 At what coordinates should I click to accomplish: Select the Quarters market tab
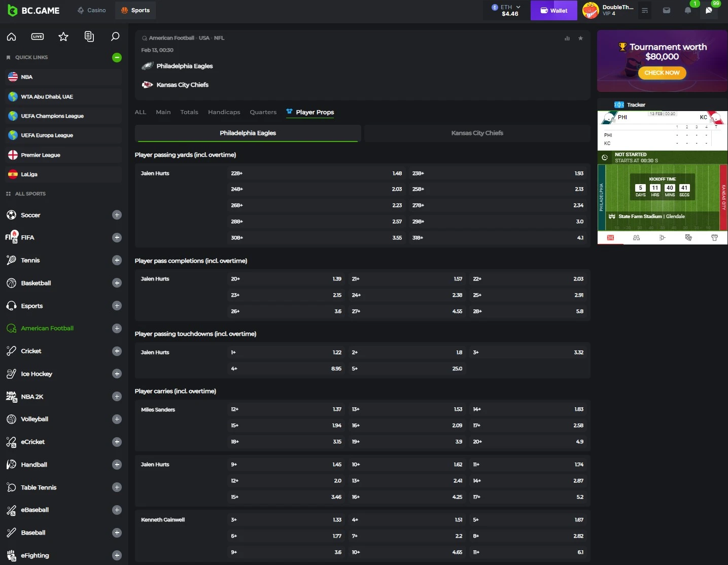(263, 112)
